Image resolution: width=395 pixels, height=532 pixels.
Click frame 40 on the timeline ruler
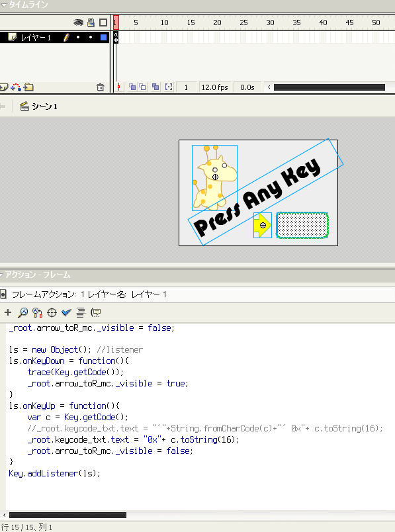point(323,22)
